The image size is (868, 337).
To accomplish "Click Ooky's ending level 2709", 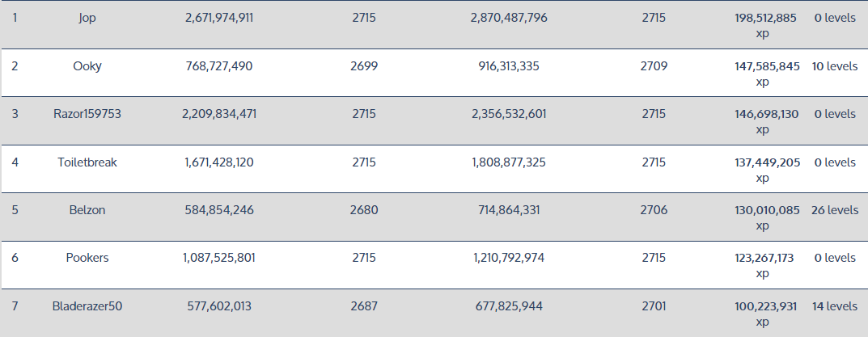I will [x=654, y=66].
